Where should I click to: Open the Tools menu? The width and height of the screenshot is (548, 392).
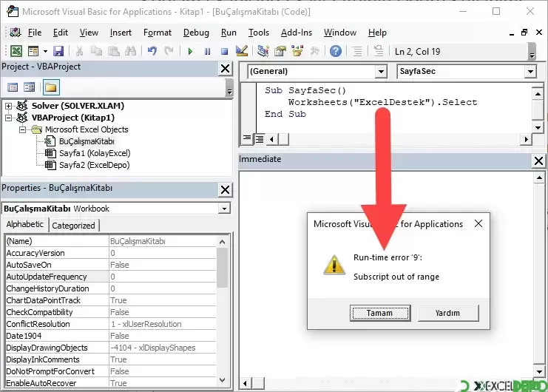(259, 33)
